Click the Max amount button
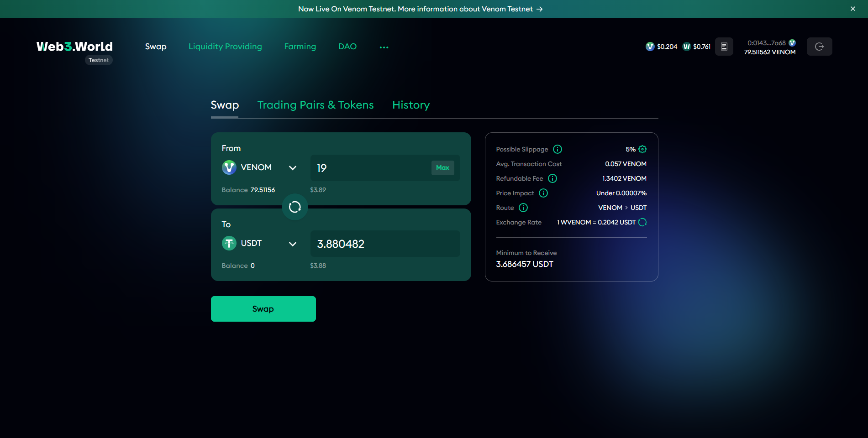 tap(442, 167)
